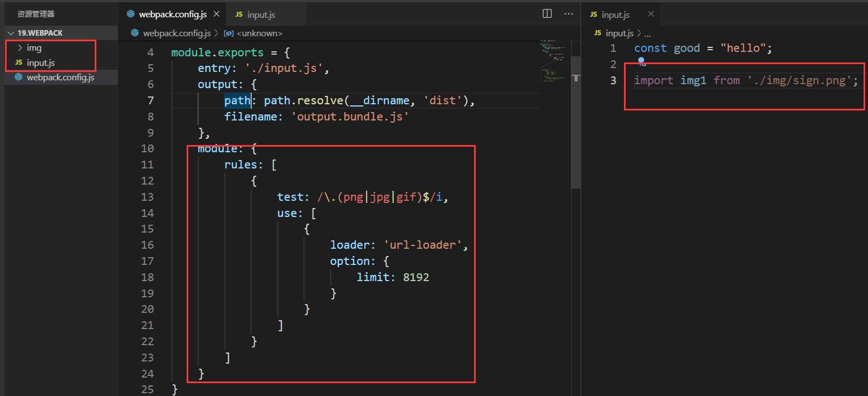Click 'good' variable in right editor line 1
Image resolution: width=868 pixels, height=396 pixels.
tap(686, 48)
